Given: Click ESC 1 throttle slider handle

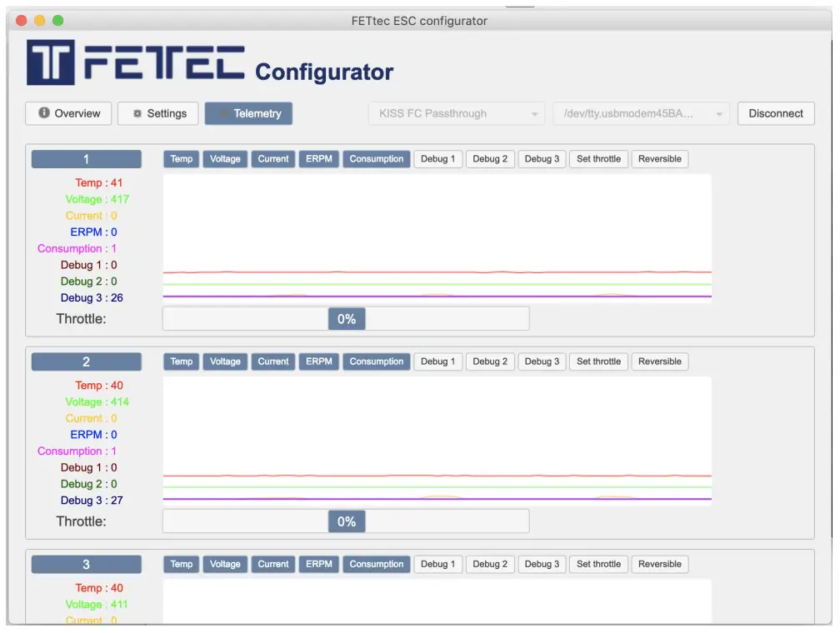Looking at the screenshot, I should (347, 319).
